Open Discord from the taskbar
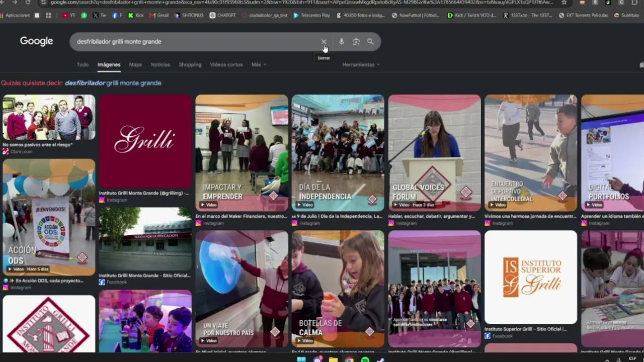 coord(317,359)
